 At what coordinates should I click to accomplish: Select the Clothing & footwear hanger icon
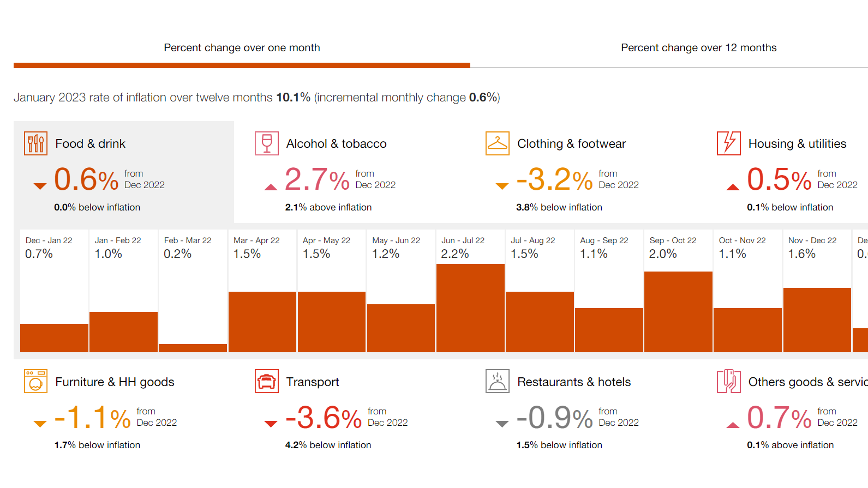click(497, 143)
